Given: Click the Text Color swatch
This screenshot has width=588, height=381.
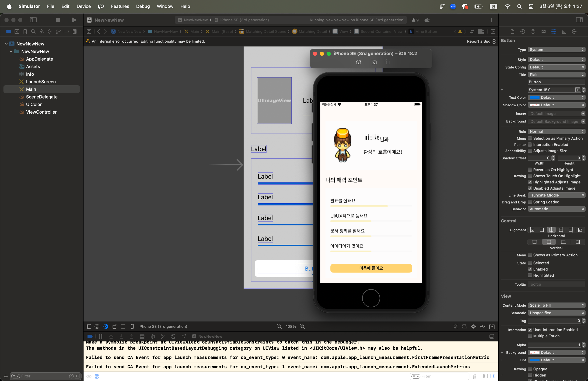Looking at the screenshot, I should coord(534,98).
